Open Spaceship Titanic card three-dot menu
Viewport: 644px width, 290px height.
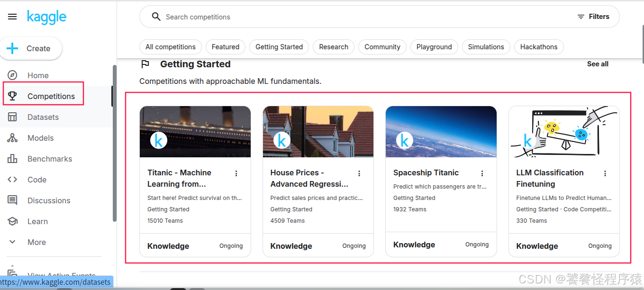pos(482,173)
